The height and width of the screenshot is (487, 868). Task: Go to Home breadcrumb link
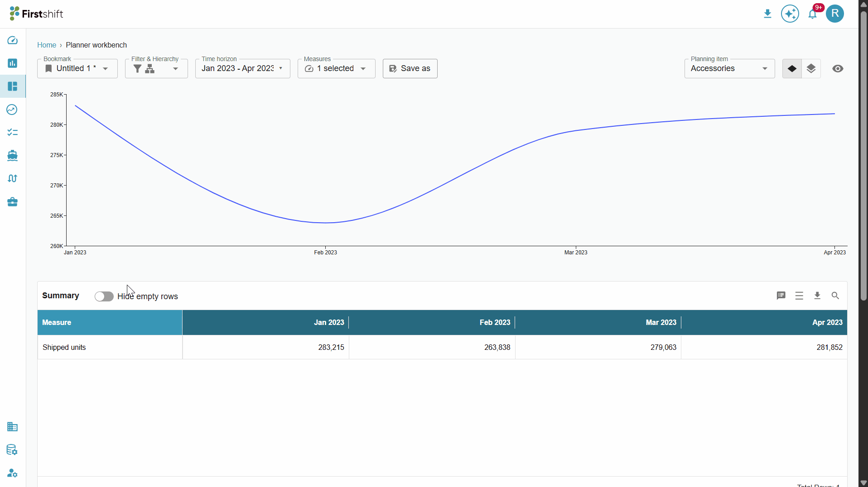pyautogui.click(x=47, y=45)
